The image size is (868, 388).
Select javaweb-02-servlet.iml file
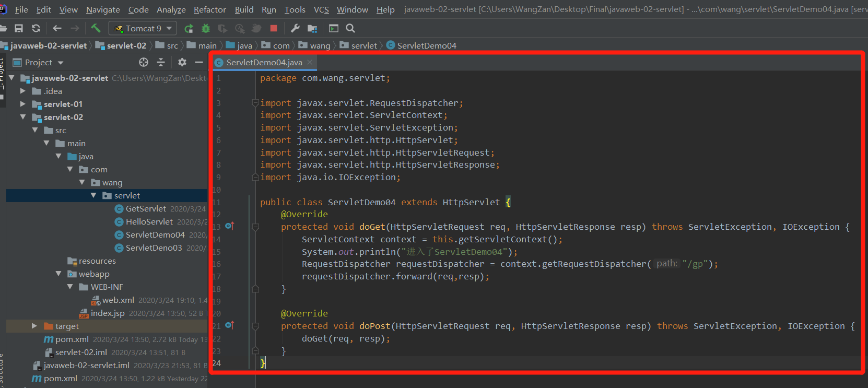tap(86, 365)
